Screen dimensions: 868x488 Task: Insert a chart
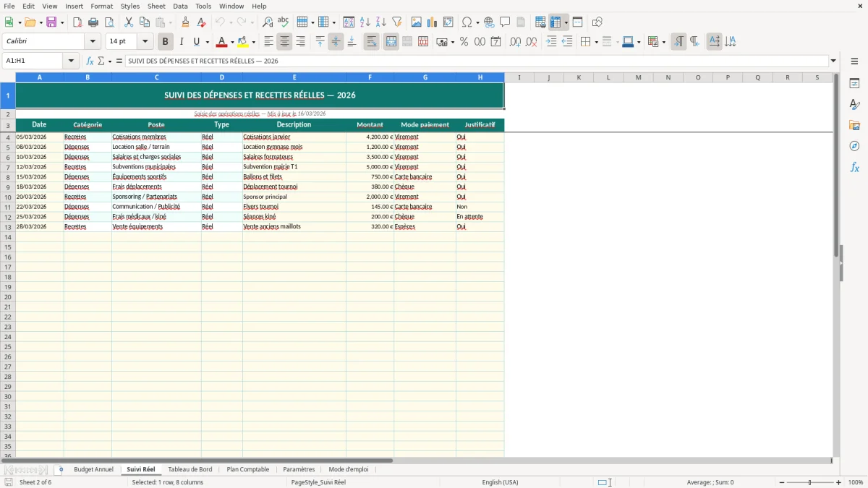[x=433, y=22]
